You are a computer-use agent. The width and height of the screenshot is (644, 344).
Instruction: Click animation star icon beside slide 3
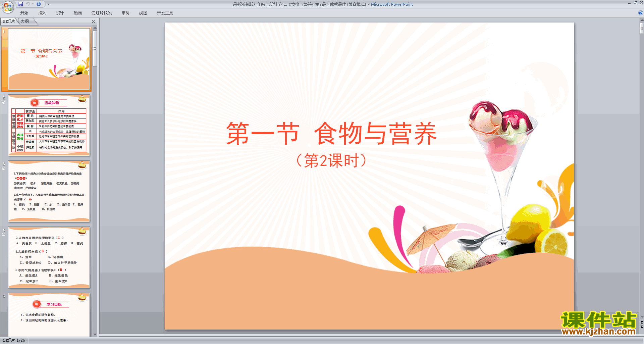(x=4, y=168)
